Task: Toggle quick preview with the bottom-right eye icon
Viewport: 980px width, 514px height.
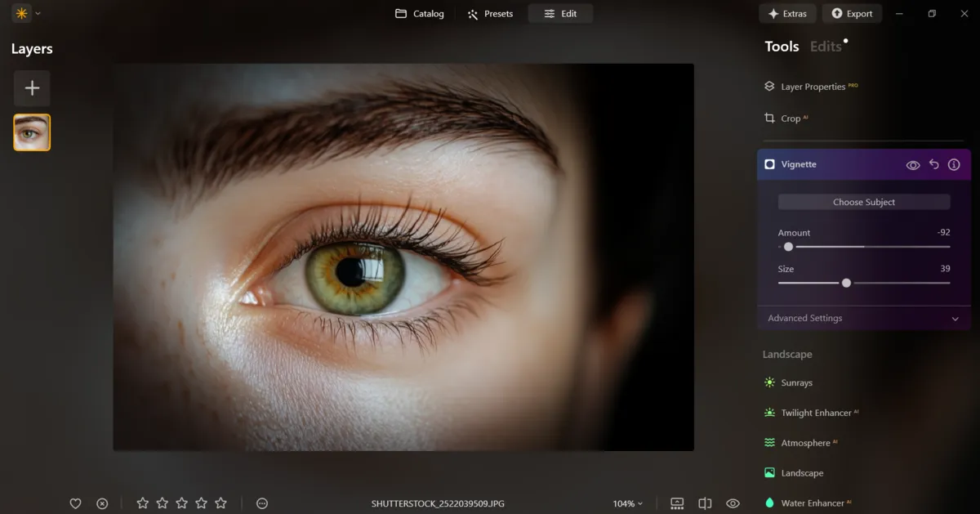Action: 733,503
